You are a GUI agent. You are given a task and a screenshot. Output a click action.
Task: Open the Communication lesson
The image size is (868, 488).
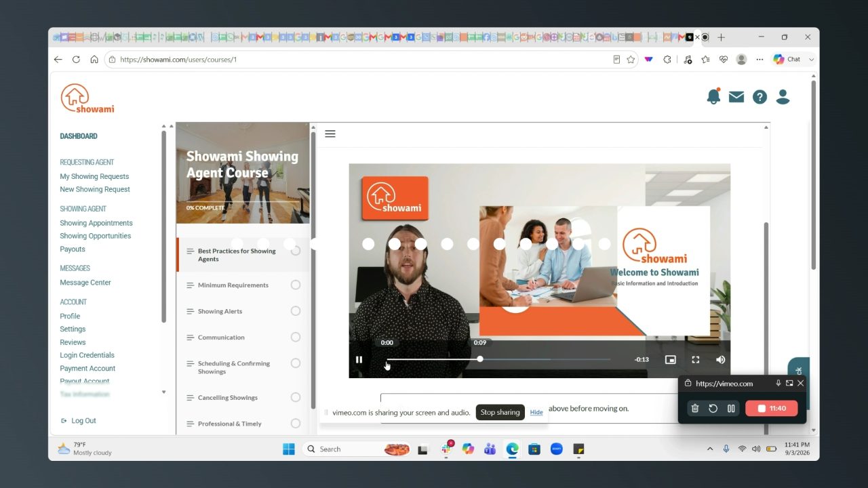[x=221, y=338]
